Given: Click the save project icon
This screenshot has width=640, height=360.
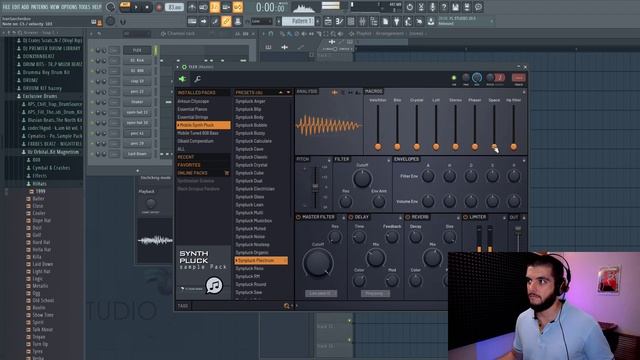Looking at the screenshot, I should coord(456,7).
